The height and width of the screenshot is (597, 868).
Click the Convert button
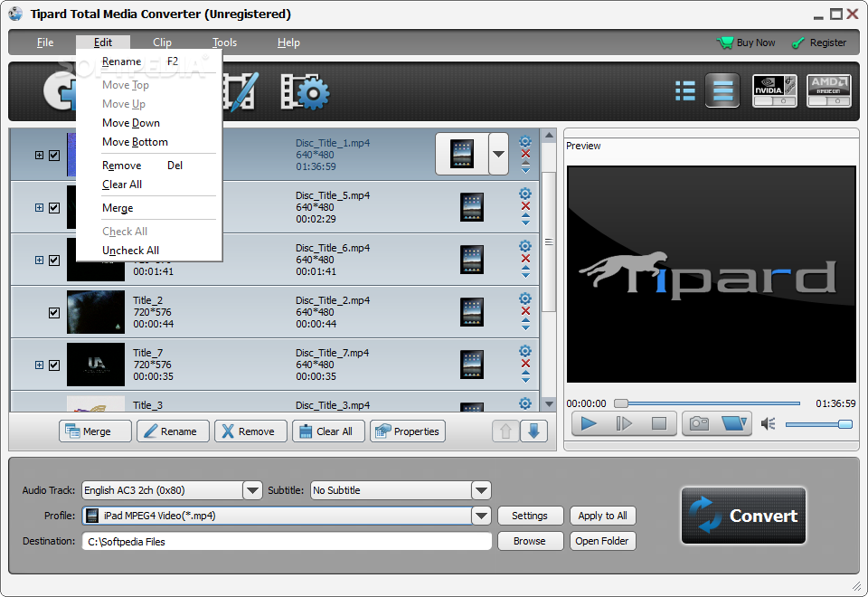coord(743,516)
